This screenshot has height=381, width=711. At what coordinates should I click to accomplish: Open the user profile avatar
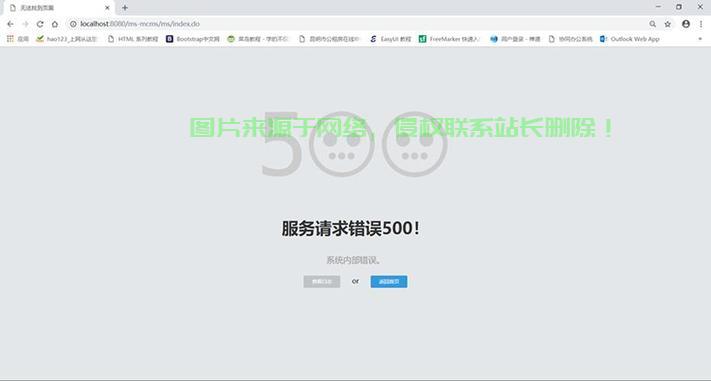(686, 24)
